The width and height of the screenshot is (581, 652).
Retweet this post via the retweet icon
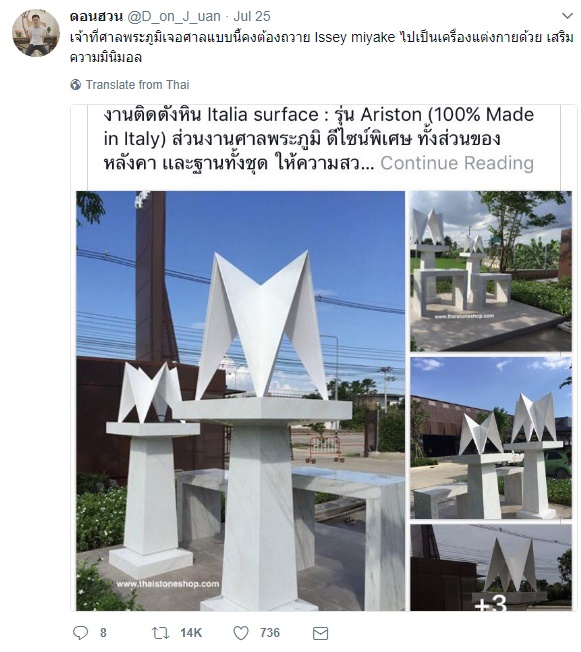point(160,633)
